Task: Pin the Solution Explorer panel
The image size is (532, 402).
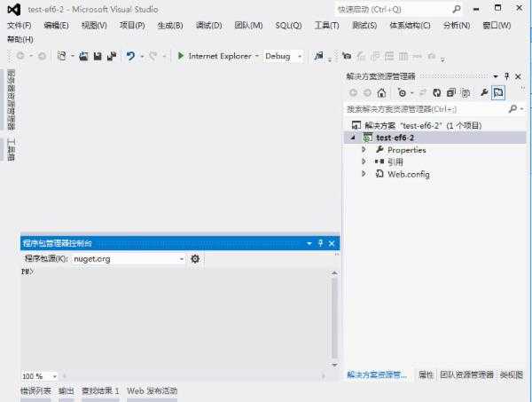Action: point(506,76)
